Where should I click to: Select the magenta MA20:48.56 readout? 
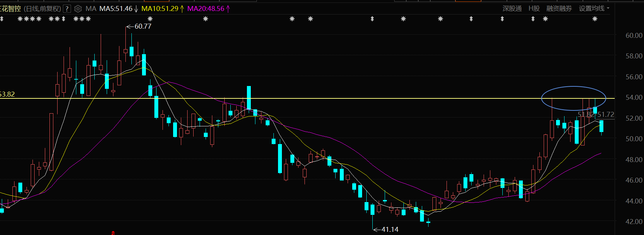[x=206, y=8]
